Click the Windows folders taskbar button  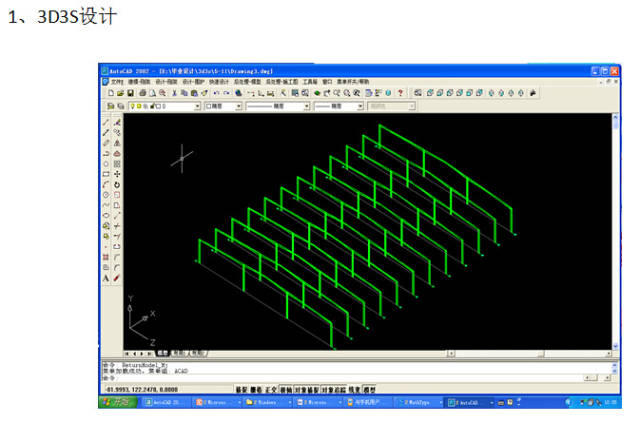[x=268, y=403]
